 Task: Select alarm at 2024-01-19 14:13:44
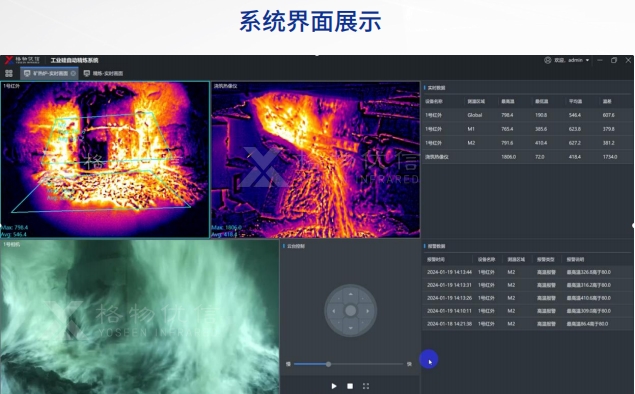(527, 272)
